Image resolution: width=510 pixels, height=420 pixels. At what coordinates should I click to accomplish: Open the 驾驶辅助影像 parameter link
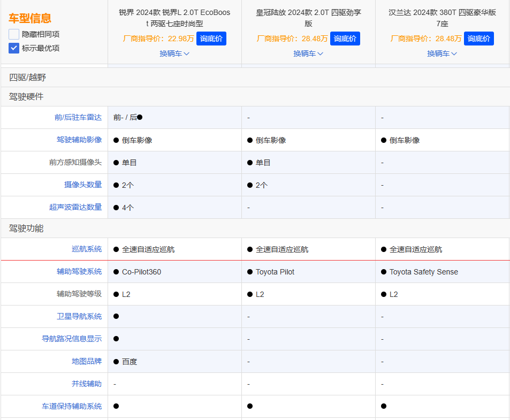coord(79,140)
